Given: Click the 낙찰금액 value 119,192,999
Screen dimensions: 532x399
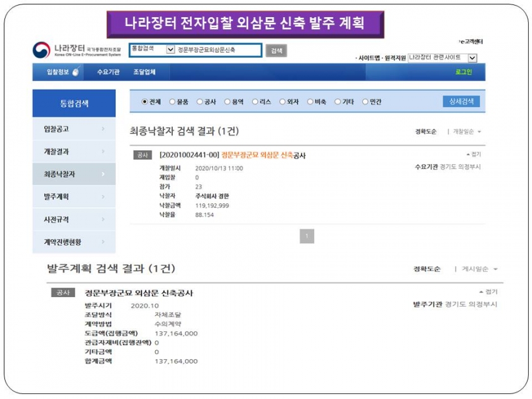Looking at the screenshot, I should 212,206.
